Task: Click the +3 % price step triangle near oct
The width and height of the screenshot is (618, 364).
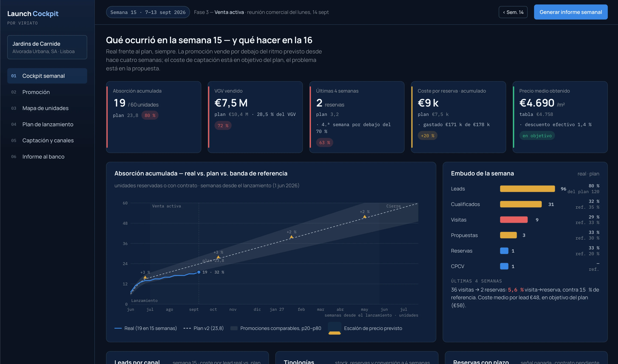Action: pyautogui.click(x=218, y=257)
